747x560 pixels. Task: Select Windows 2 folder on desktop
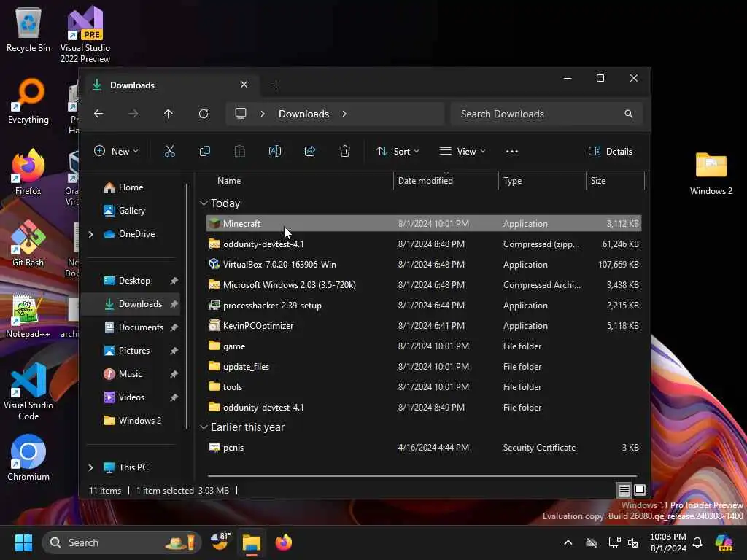(711, 174)
